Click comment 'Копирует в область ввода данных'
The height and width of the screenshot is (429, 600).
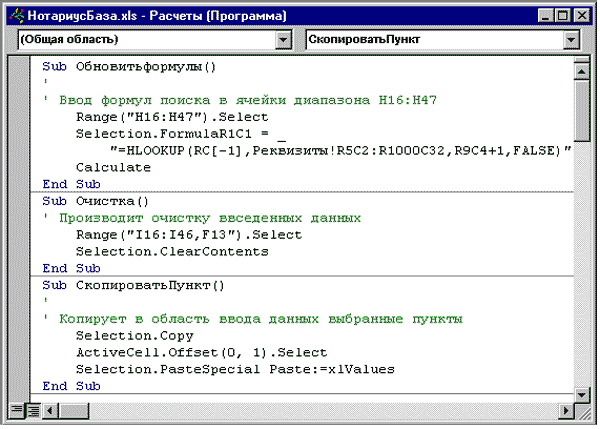pyautogui.click(x=189, y=319)
